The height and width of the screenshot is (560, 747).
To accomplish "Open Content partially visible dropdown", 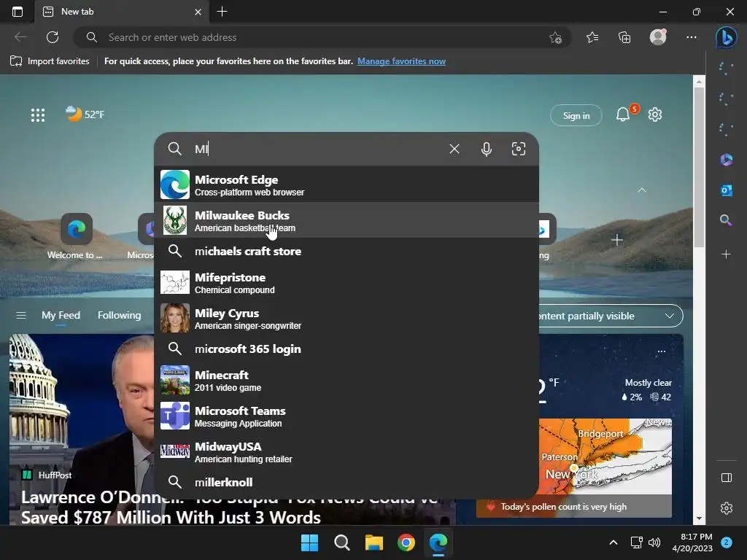I will pos(611,316).
